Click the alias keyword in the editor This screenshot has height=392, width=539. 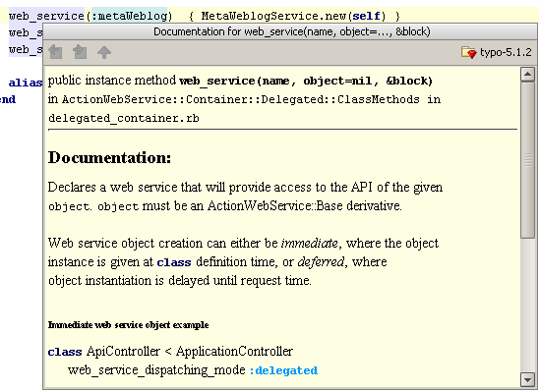coord(26,83)
